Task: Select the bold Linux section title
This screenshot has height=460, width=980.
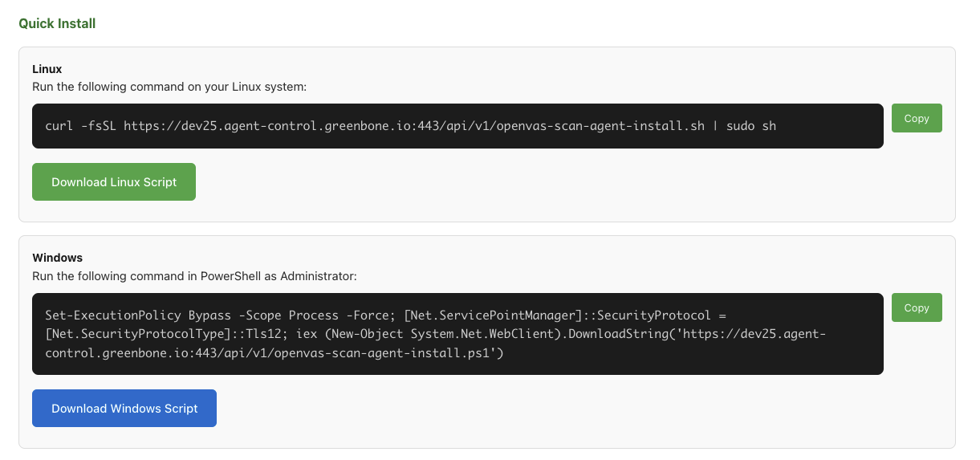Action: (x=47, y=69)
